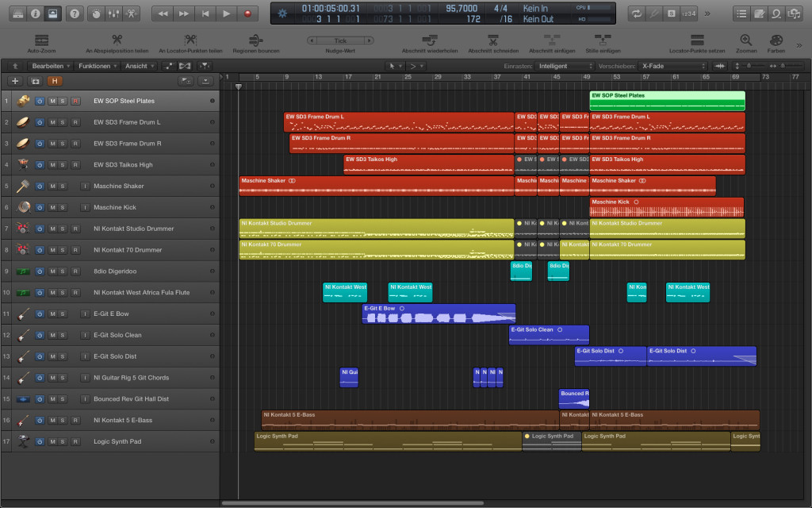Select the Maschine Kick track name
Image resolution: width=812 pixels, height=508 pixels.
pos(115,207)
